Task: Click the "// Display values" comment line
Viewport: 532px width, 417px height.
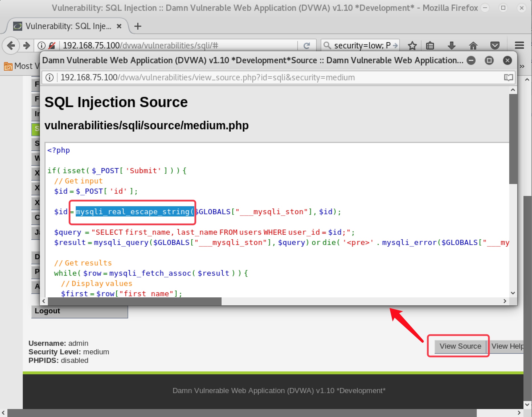Action: click(97, 283)
